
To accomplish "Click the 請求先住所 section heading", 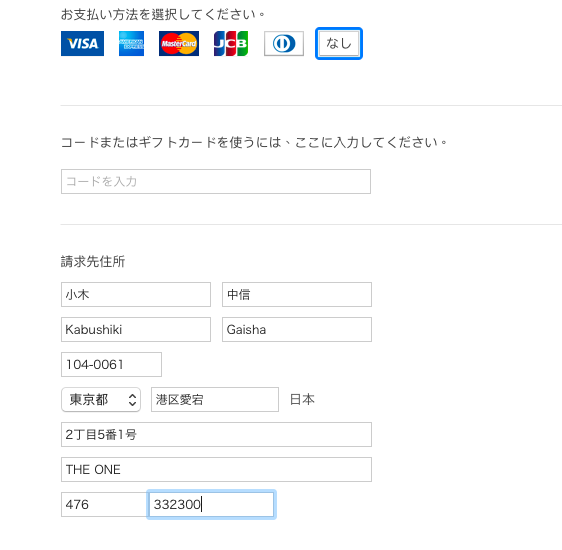I will pyautogui.click(x=93, y=262).
